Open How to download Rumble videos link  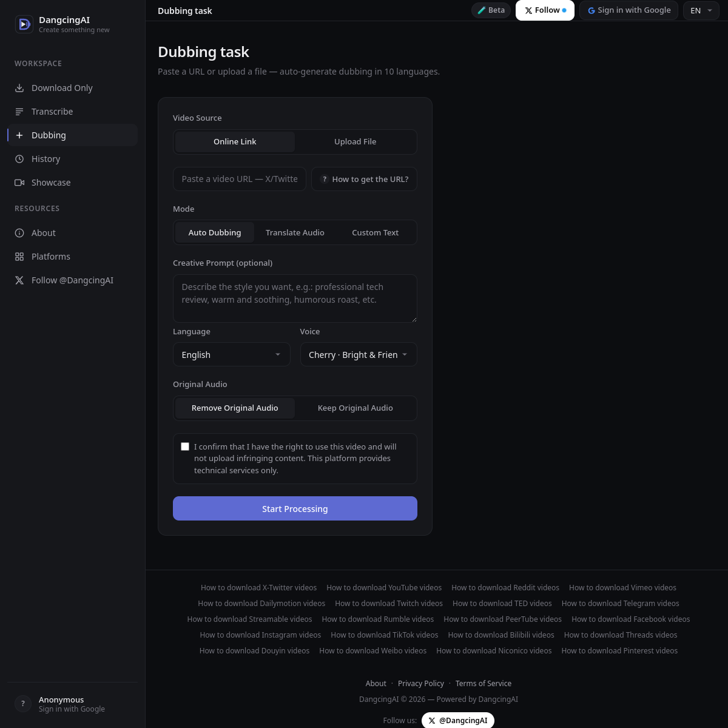tap(378, 619)
